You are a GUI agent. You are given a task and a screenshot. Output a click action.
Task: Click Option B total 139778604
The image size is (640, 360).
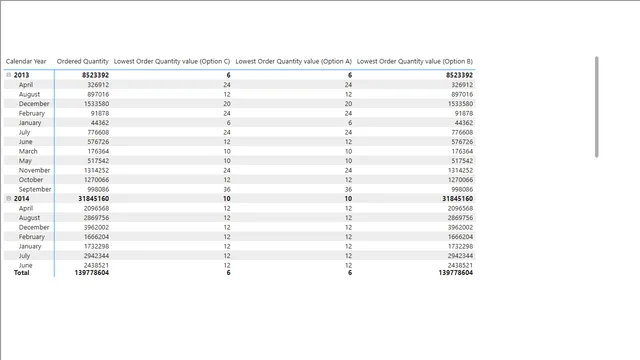[456, 273]
